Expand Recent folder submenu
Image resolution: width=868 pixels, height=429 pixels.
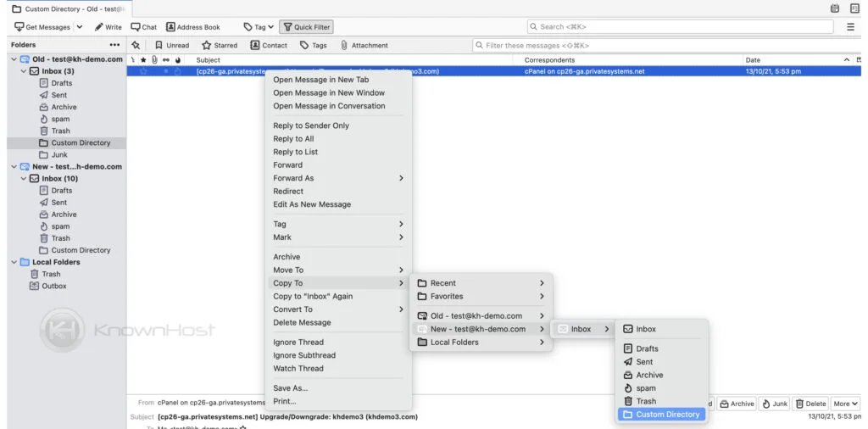coord(481,283)
